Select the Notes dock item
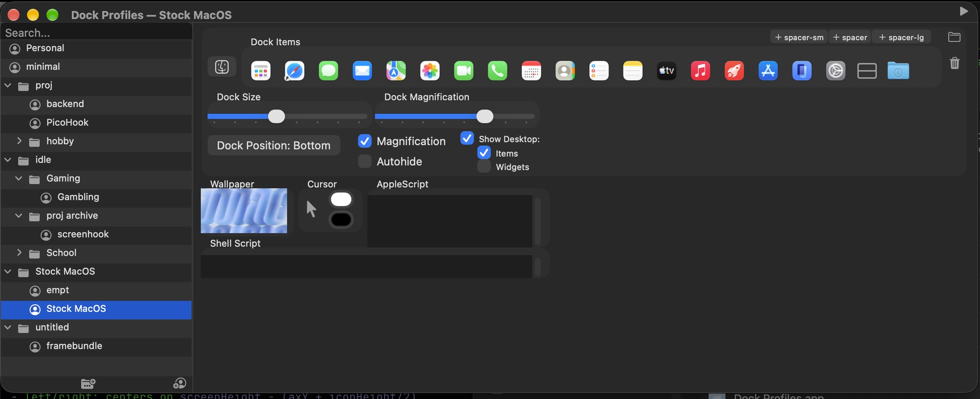 click(633, 71)
